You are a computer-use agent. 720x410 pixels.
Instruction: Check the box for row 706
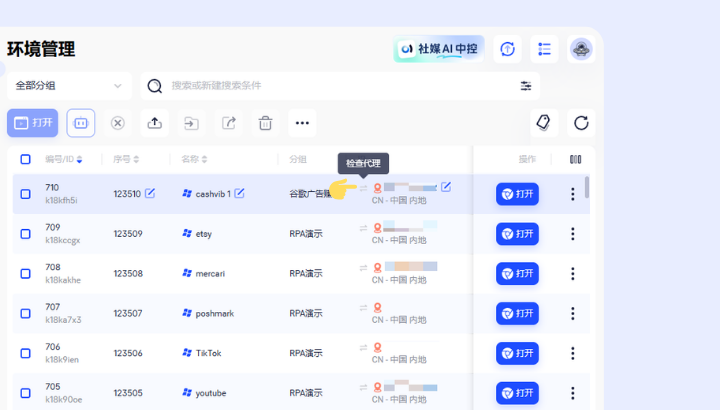click(26, 353)
